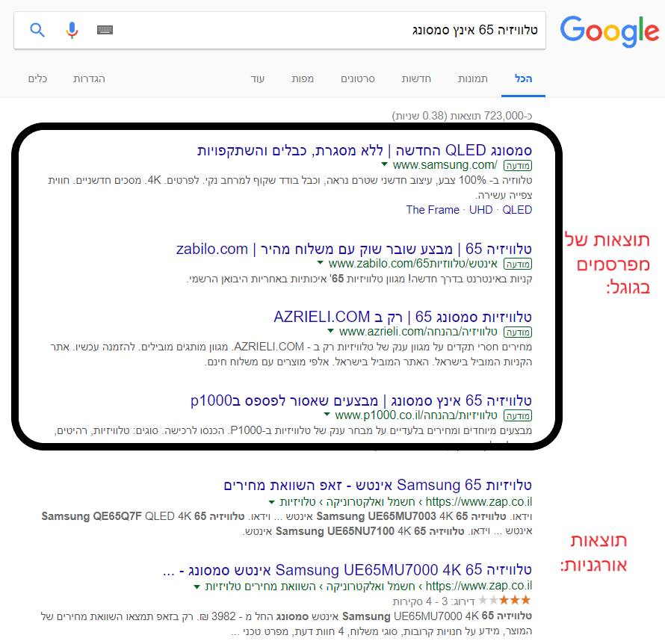Screen dimensions: 665x644
Task: Expand dropdown arrow next to www.p1000.co.il URL
Action: click(327, 414)
